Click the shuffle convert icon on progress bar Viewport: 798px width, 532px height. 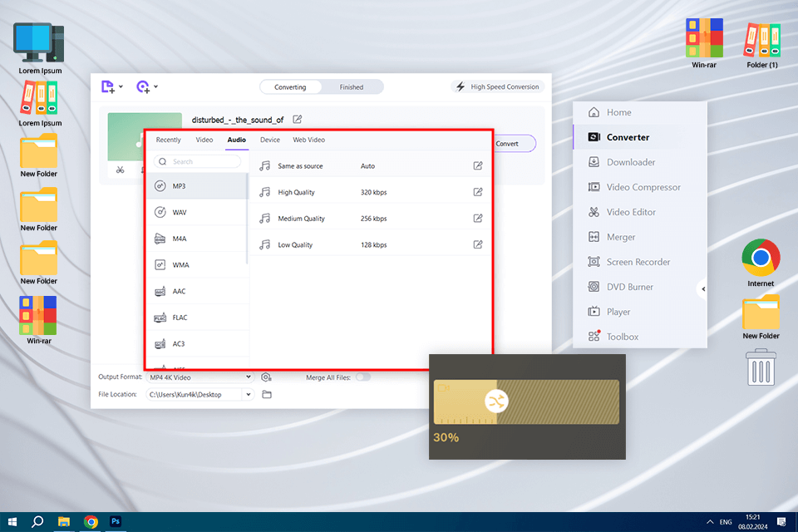click(x=496, y=401)
